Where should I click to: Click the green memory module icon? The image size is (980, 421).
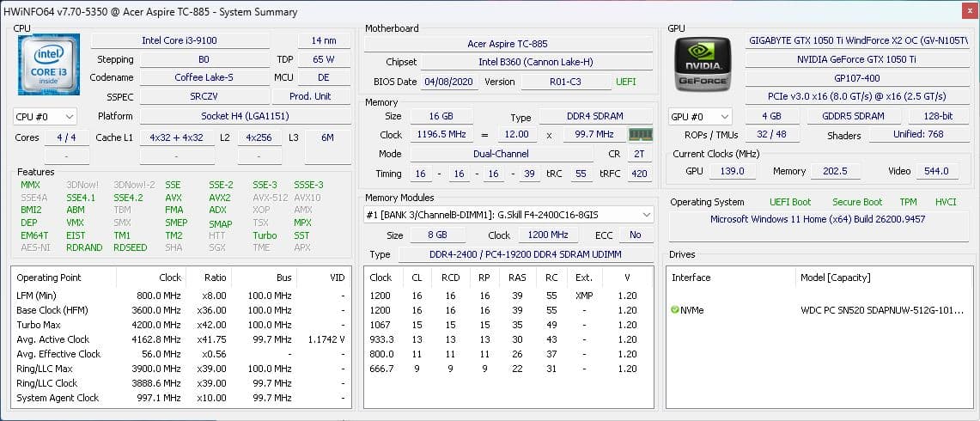[x=640, y=135]
